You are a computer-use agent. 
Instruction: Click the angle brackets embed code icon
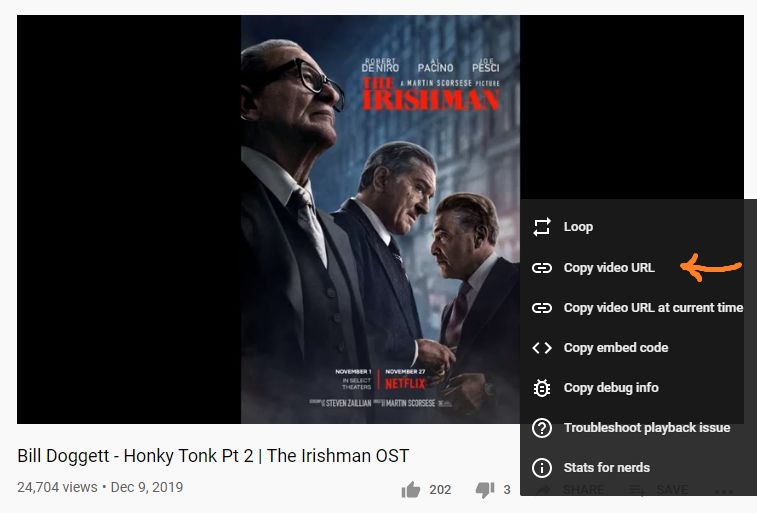click(542, 348)
